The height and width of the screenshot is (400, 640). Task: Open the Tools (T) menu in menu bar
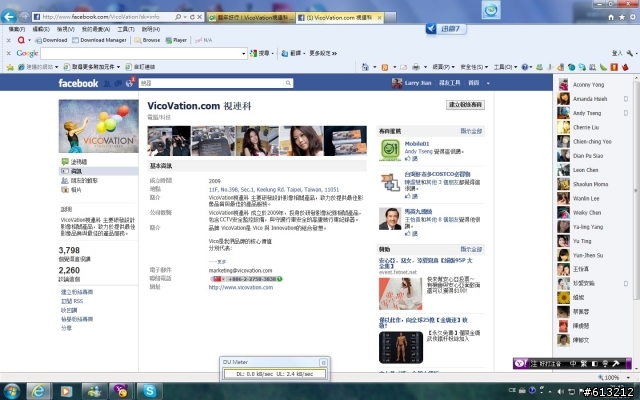click(x=126, y=29)
